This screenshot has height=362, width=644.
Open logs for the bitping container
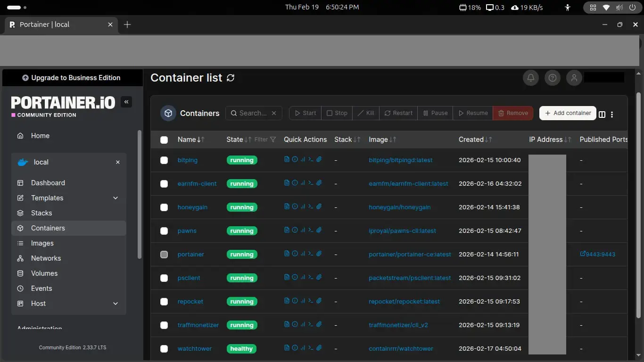click(x=287, y=159)
